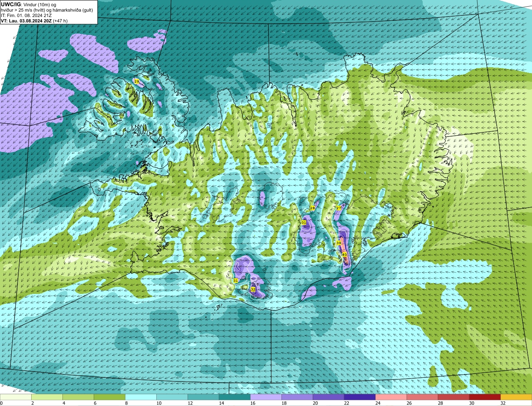
Task: Click the yellow gust label 39
Action: (339, 243)
